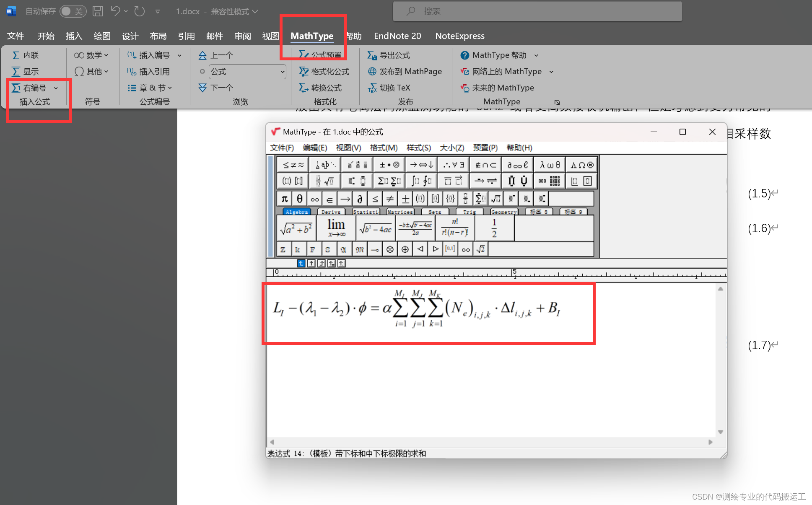Viewport: 812px width, 505px height.
Task: Open the 公式 browse combo box
Action: pyautogui.click(x=247, y=71)
